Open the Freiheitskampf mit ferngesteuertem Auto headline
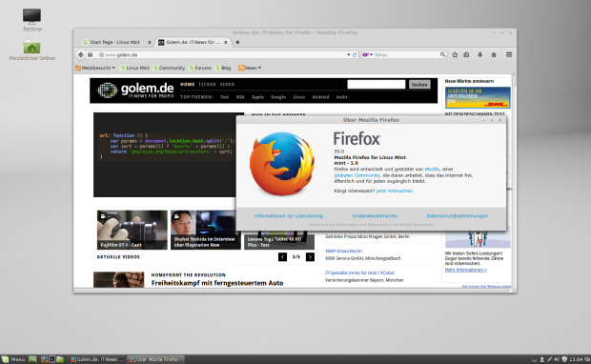The height and width of the screenshot is (364, 591). [x=217, y=283]
